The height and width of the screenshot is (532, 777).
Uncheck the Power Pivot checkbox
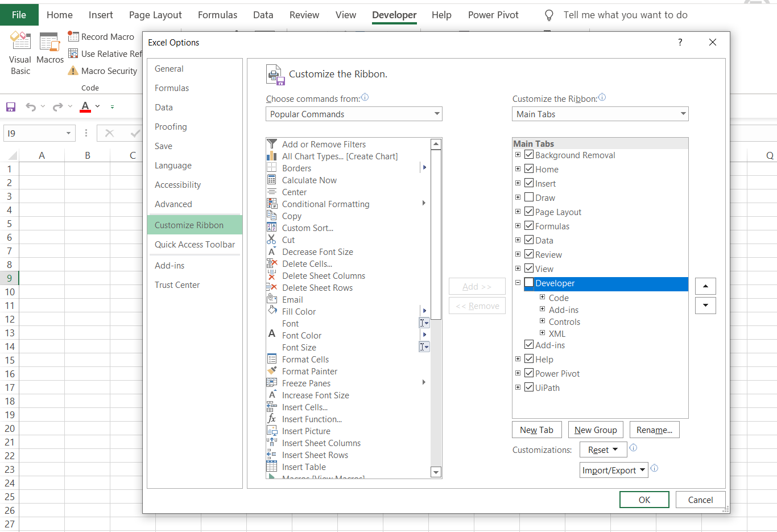point(529,373)
